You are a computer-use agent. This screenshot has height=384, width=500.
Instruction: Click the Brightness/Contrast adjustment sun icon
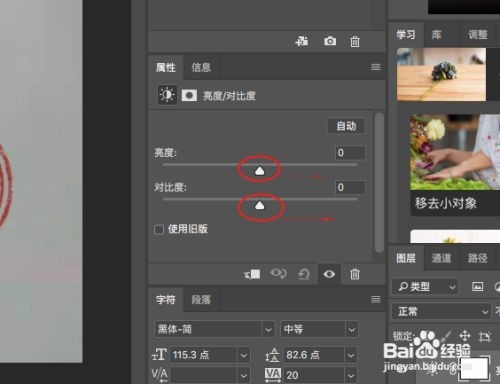click(167, 95)
